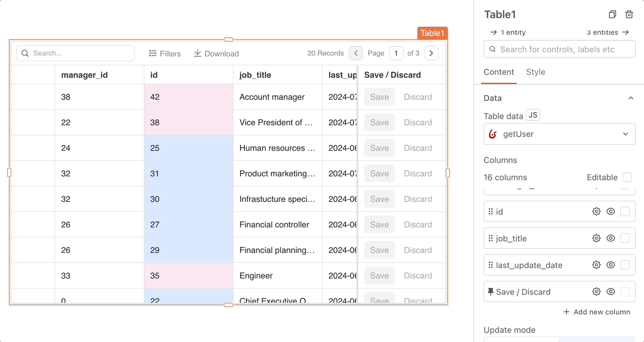This screenshot has height=342, width=644.
Task: Hide the id column with eye icon
Action: 611,211
